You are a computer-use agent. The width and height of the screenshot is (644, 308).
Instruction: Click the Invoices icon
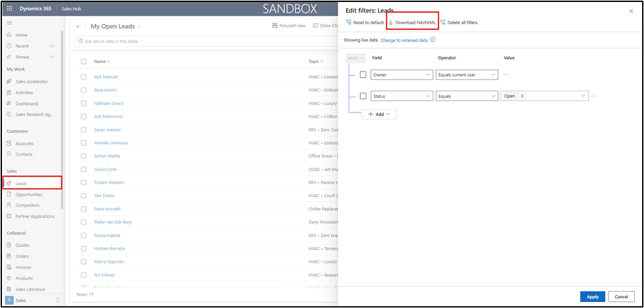click(9, 267)
